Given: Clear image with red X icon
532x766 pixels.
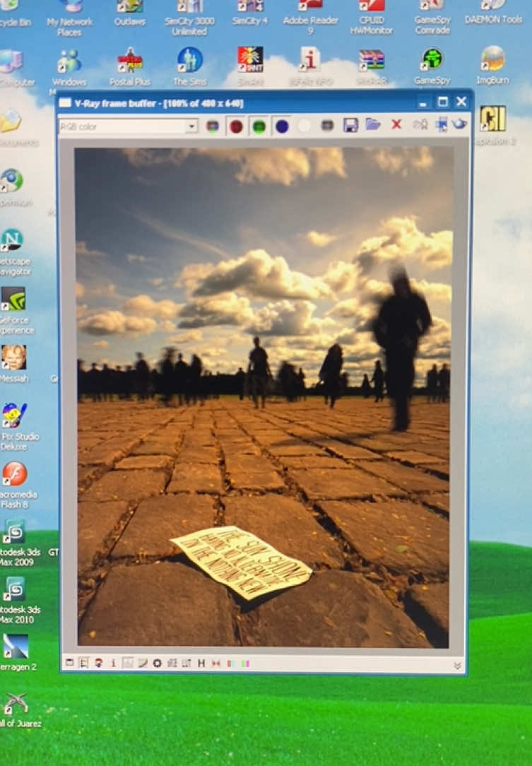Looking at the screenshot, I should (396, 124).
